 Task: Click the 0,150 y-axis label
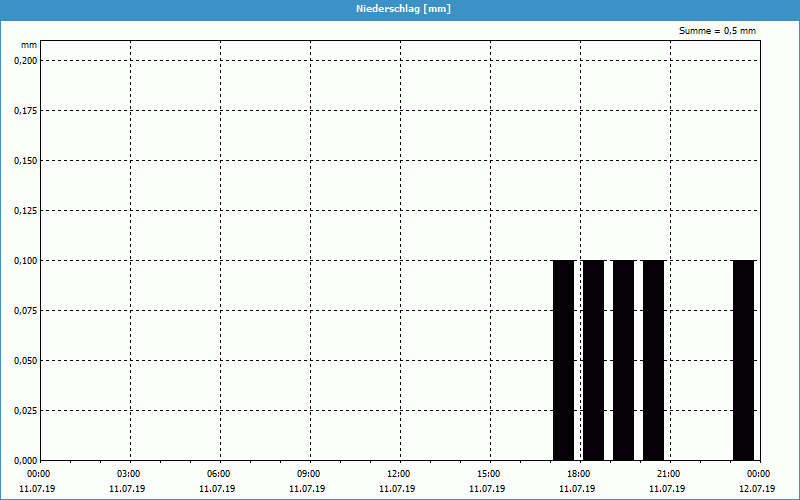coord(26,161)
